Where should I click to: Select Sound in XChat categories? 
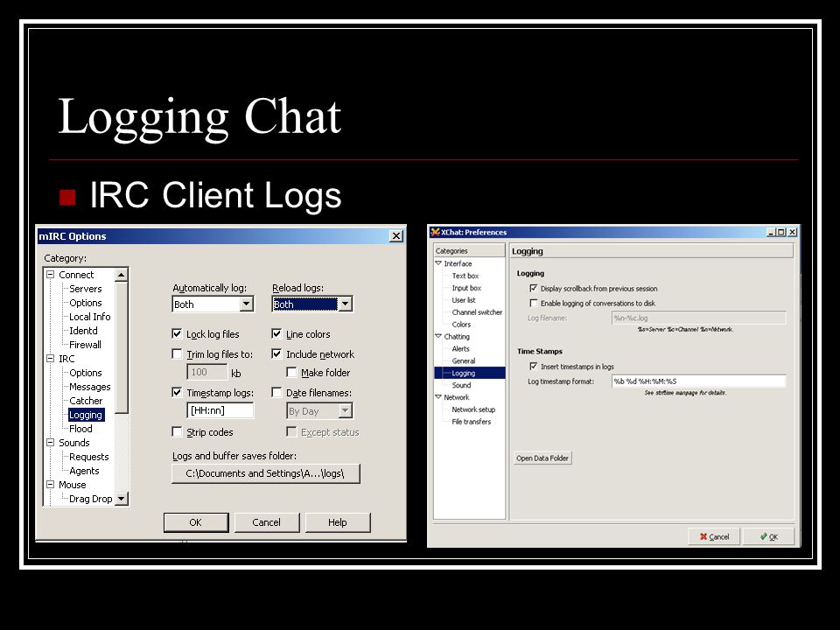coord(461,385)
